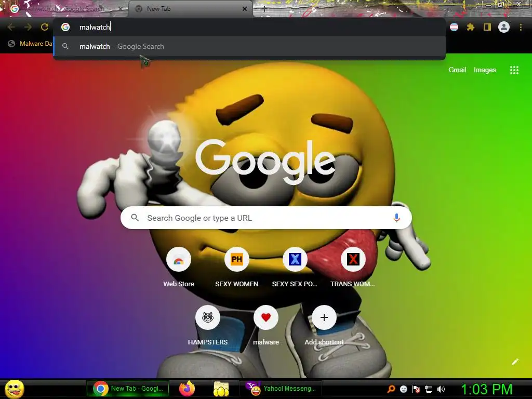532x399 pixels.
Task: Click the magnifier in Google search box
Action: pos(135,218)
